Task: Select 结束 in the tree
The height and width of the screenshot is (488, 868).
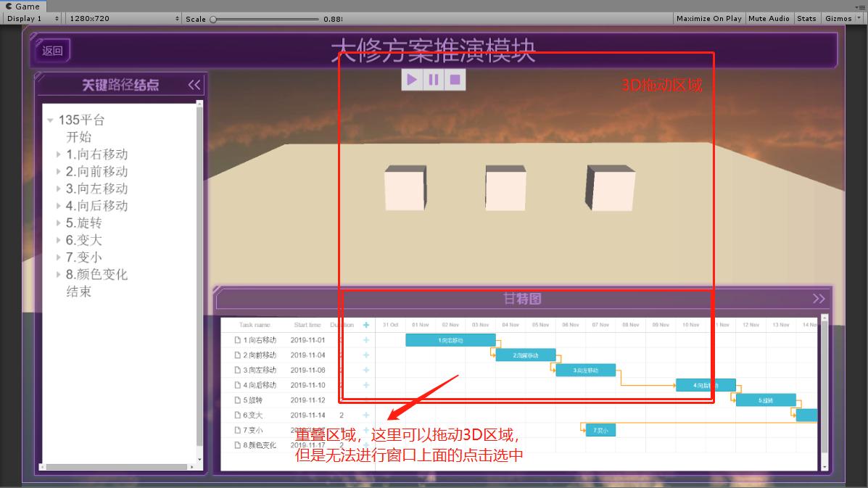Action: 78,291
